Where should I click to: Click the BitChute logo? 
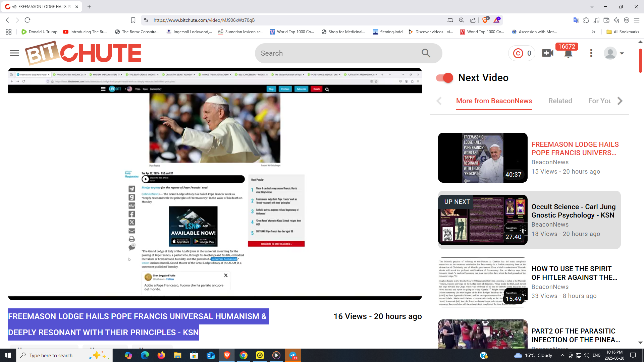point(83,53)
